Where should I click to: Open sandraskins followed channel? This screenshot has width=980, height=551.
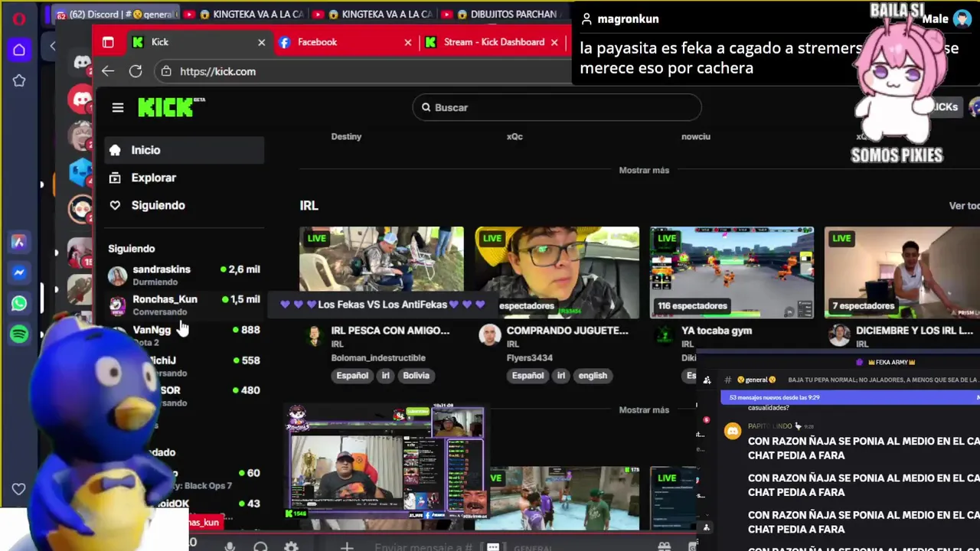click(185, 275)
